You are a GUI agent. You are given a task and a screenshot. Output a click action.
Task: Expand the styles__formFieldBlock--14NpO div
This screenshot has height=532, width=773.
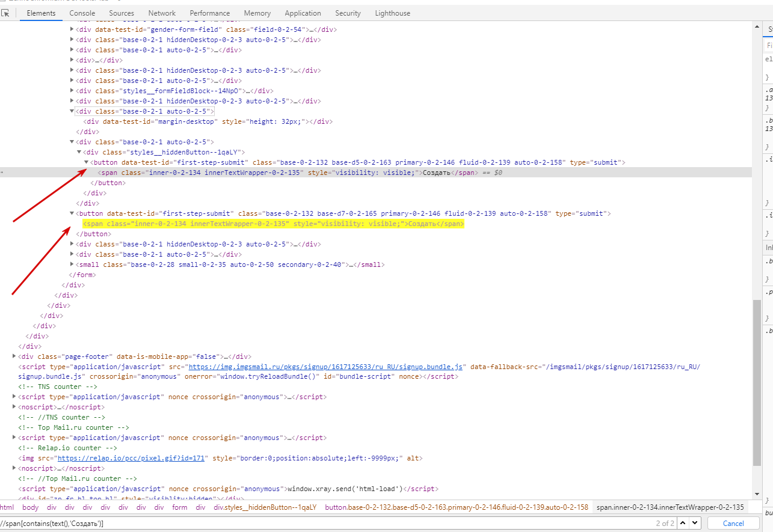(73, 91)
